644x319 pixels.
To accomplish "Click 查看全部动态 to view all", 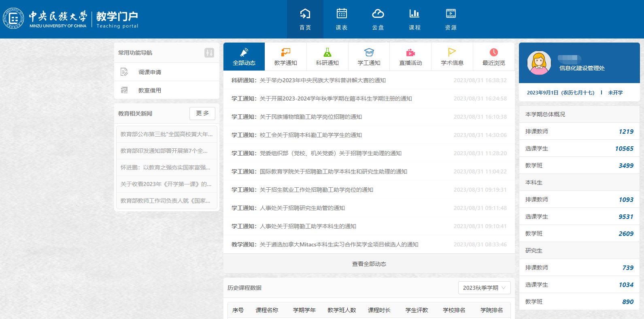I will [x=369, y=264].
